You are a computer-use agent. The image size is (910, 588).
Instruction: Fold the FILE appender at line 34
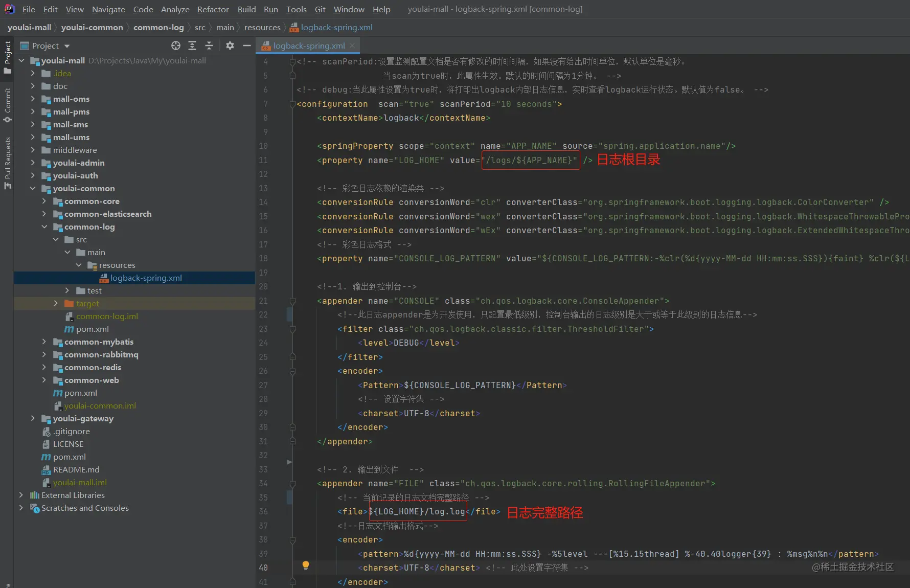pyautogui.click(x=292, y=483)
